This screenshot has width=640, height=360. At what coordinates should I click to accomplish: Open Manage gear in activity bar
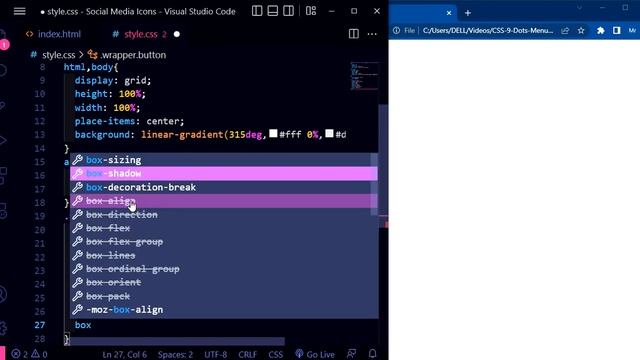tap(3, 327)
